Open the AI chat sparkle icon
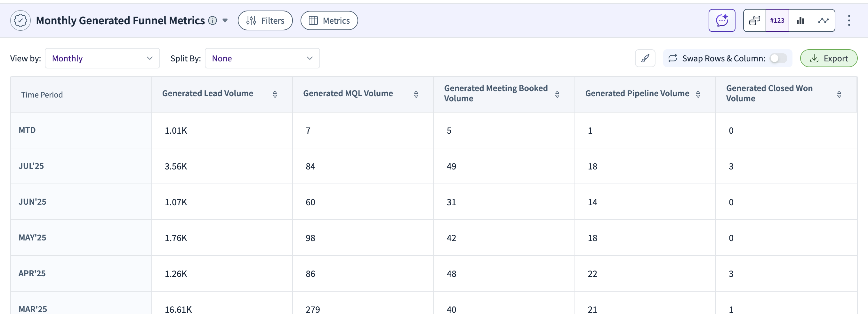Screen dimensions: 868x314 722,20
